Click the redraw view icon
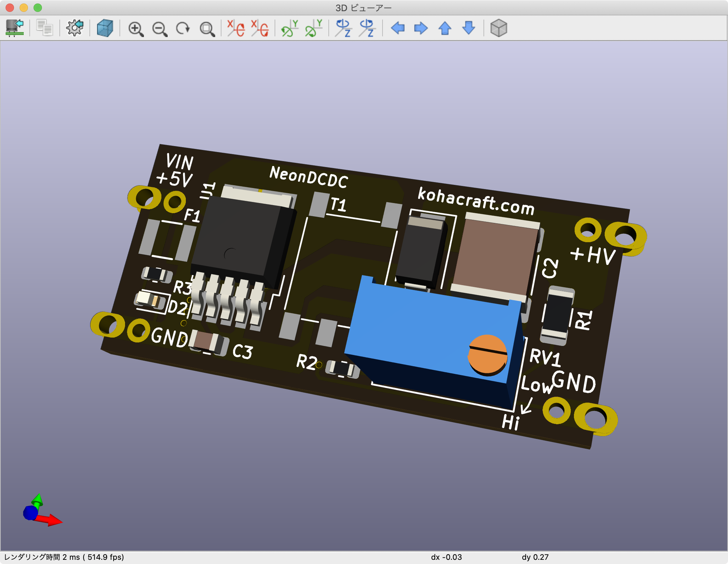728x564 pixels. point(183,28)
